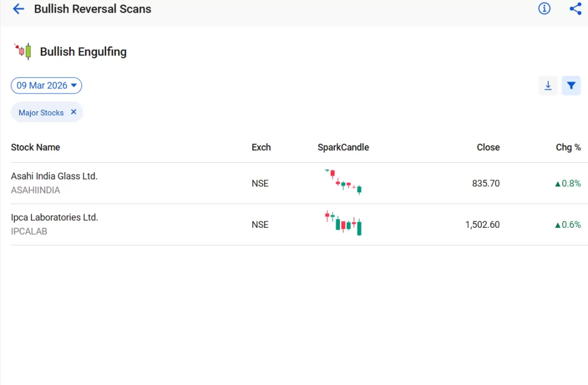Click the Close column header

point(488,147)
